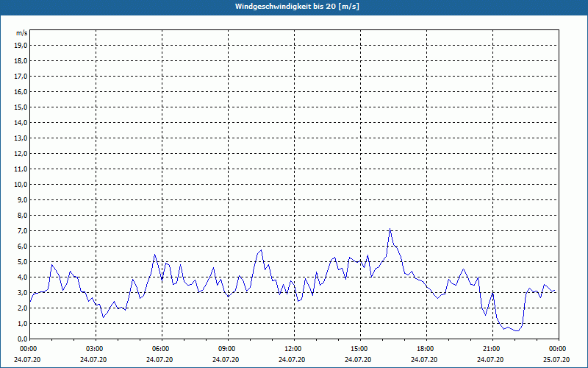
Task: Click the 8,0 y-axis label
Action: click(x=22, y=216)
